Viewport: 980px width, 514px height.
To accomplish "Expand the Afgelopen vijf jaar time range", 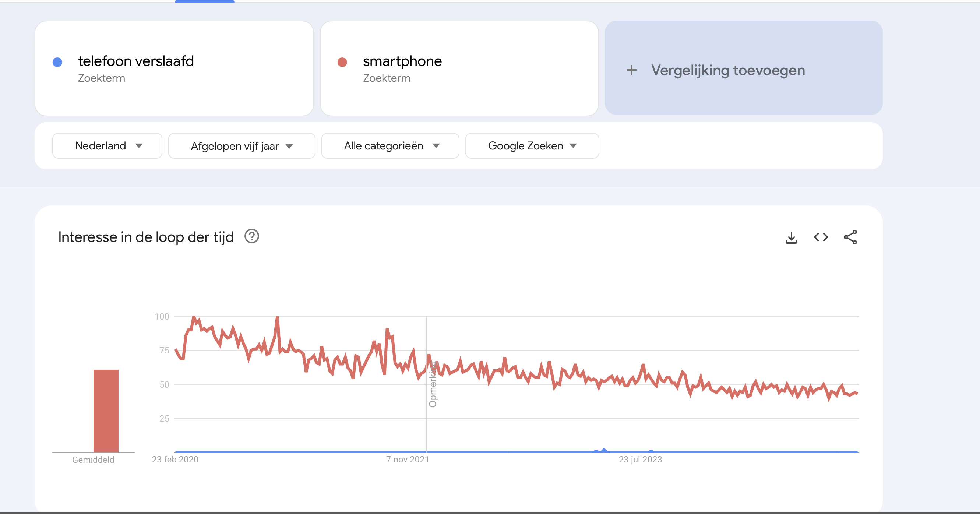I will (x=242, y=146).
